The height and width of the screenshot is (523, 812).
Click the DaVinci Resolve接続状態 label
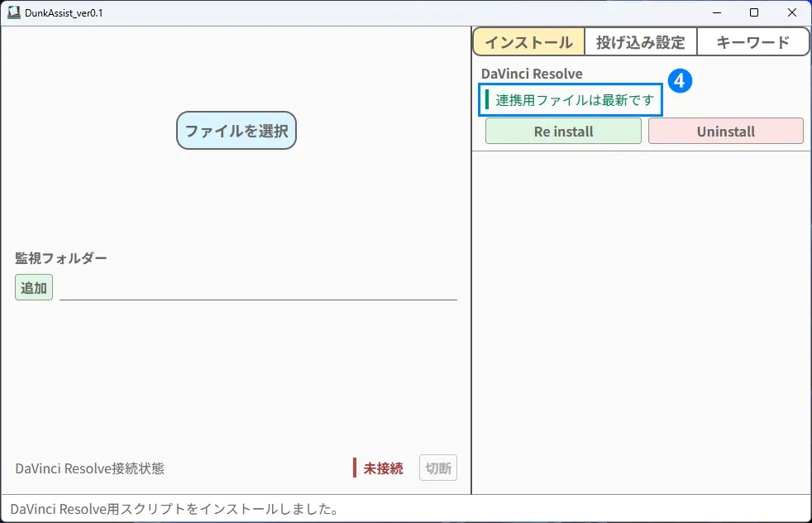tap(89, 468)
